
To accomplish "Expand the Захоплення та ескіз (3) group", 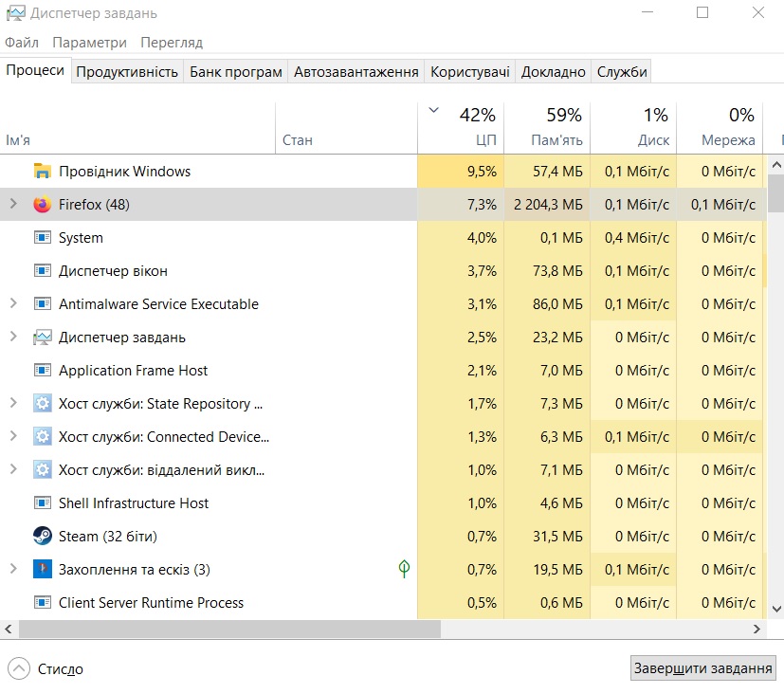I will point(13,569).
